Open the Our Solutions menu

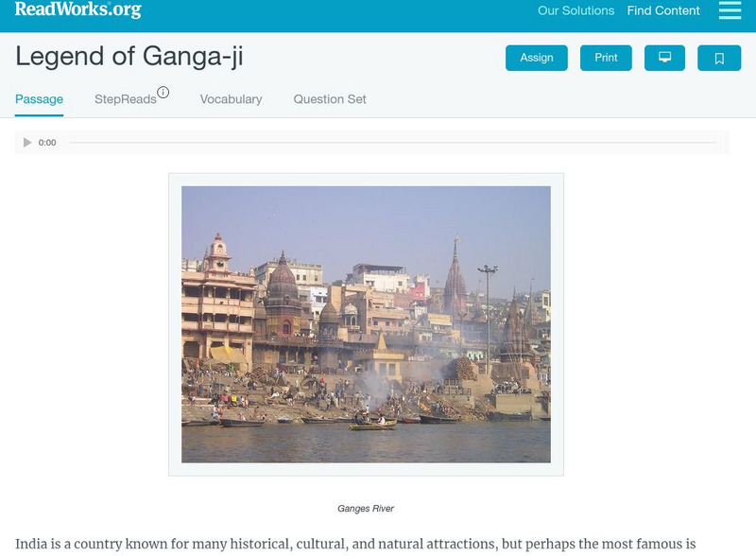[x=576, y=10]
